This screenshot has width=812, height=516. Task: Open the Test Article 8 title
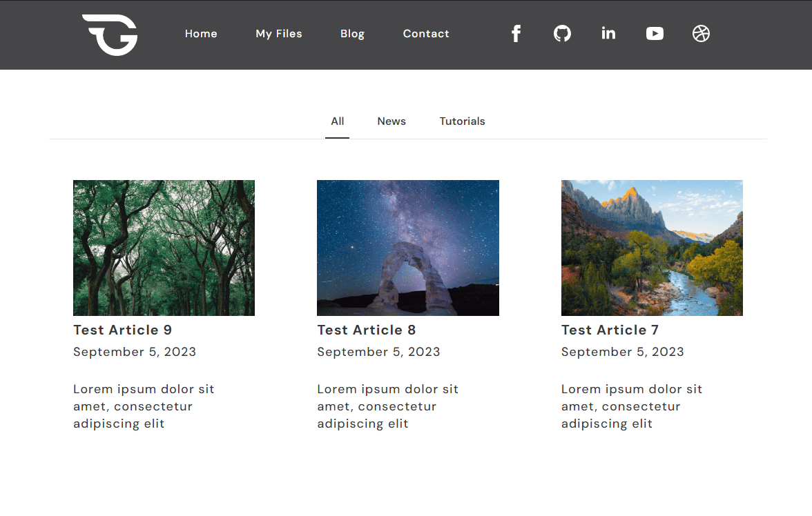pyautogui.click(x=367, y=330)
